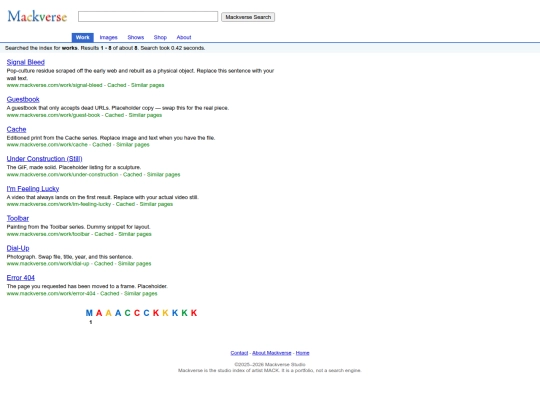Open the About tab
Screen dimensions: 540x405
[x=184, y=37]
